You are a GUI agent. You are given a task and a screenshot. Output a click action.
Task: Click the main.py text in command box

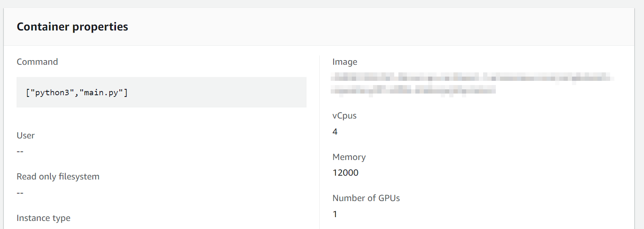(x=102, y=92)
